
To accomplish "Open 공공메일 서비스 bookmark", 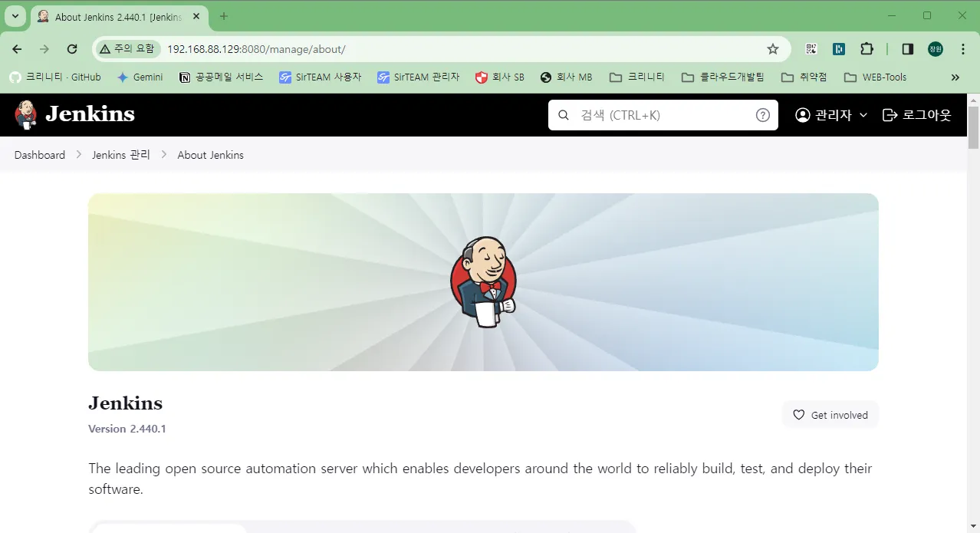I will [x=221, y=77].
